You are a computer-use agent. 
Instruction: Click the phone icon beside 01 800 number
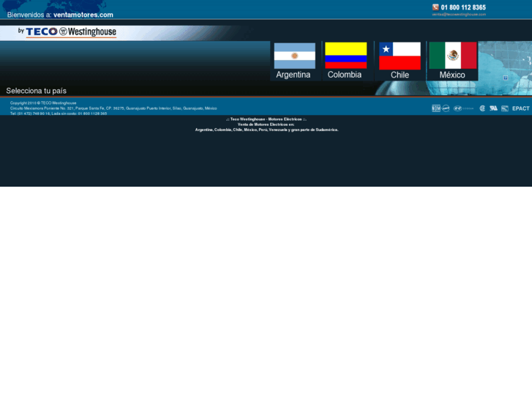(435, 7)
